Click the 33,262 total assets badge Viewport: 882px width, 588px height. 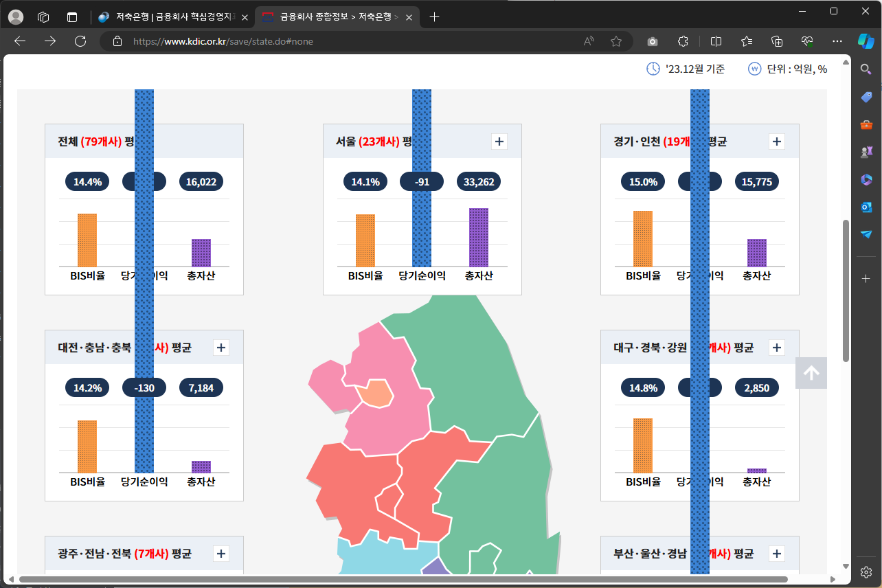tap(479, 182)
